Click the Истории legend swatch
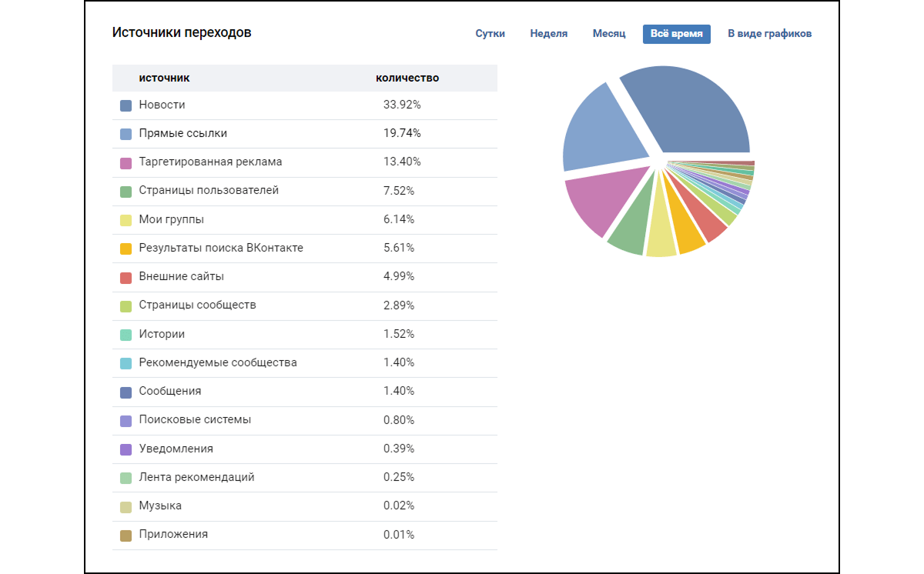Screen dimensions: 924x574 (126, 335)
